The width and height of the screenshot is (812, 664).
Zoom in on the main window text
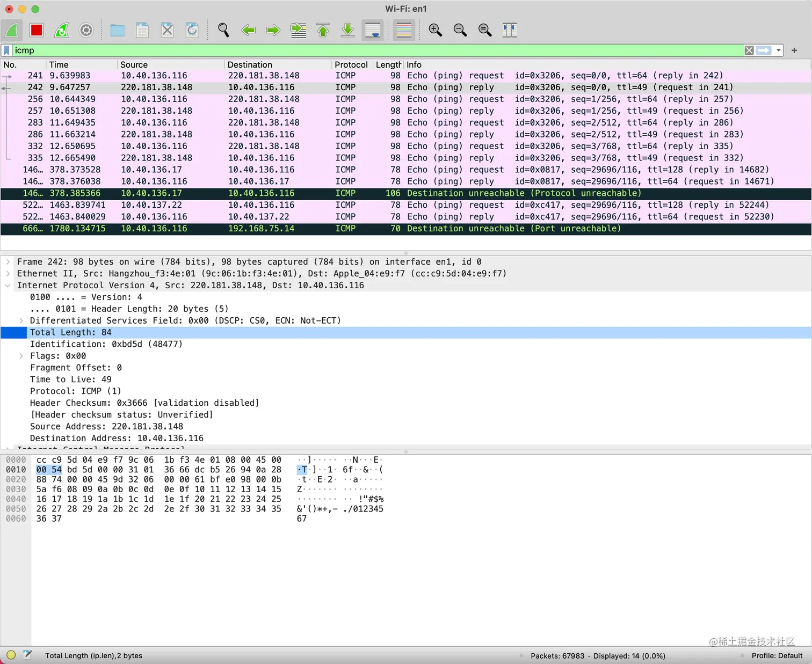pyautogui.click(x=435, y=30)
